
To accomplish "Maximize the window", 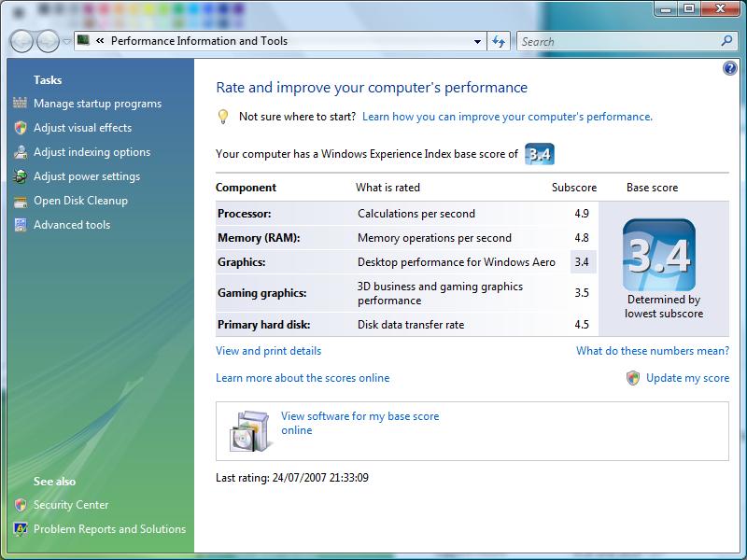I will coord(689,8).
